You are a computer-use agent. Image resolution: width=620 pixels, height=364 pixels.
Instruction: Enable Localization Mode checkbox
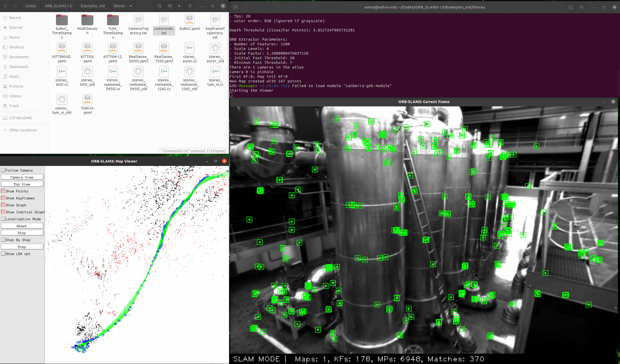click(x=3, y=219)
